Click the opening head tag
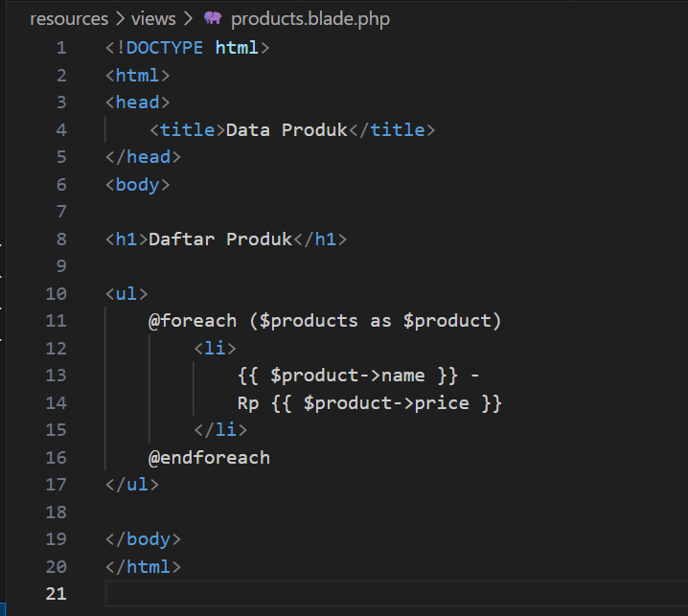 tap(137, 103)
